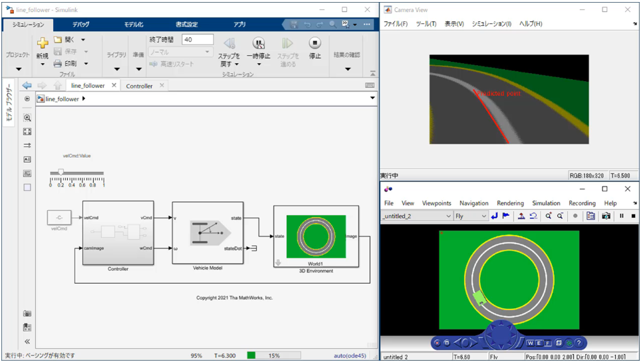Click the Vehicle Model block
Image resolution: width=643 pixels, height=364 pixels.
[x=207, y=233]
